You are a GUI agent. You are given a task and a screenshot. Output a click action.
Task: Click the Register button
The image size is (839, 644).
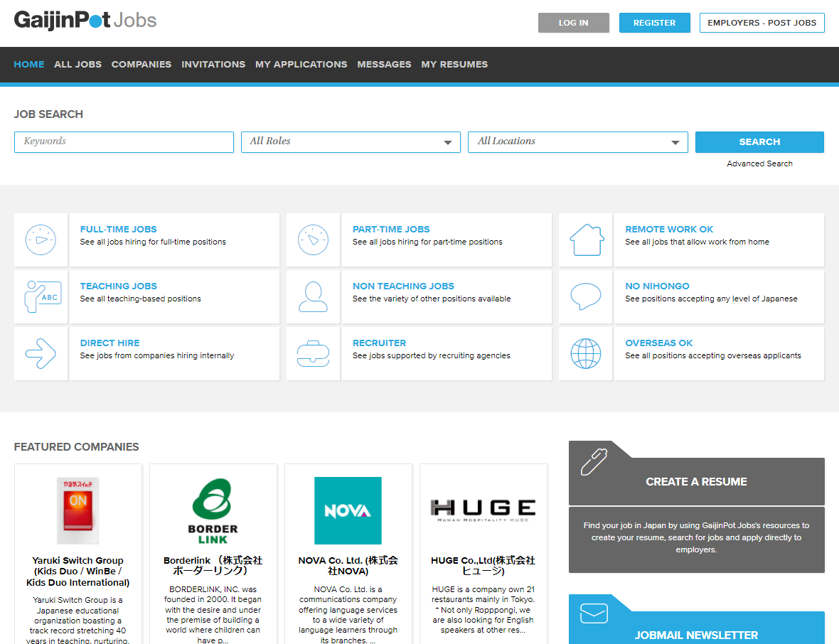[x=654, y=23]
